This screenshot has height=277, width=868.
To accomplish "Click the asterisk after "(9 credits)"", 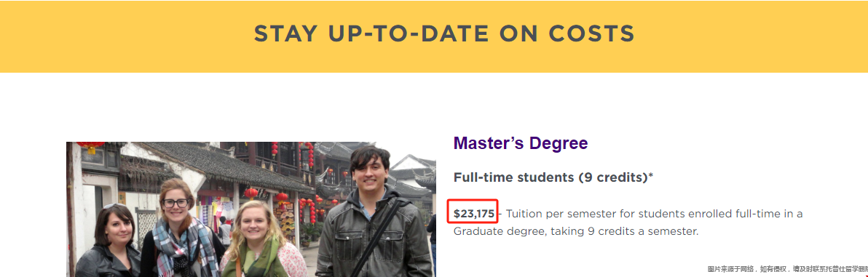I will [651, 176].
